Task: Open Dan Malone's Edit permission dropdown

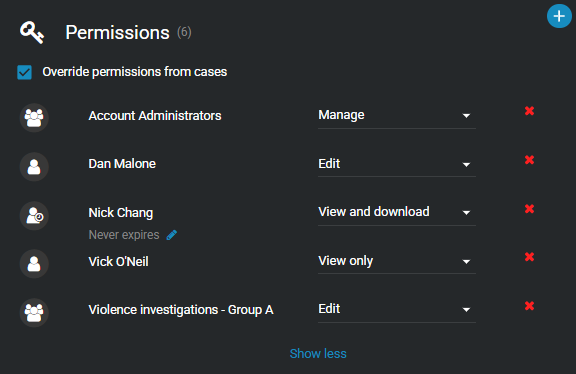Action: point(397,165)
